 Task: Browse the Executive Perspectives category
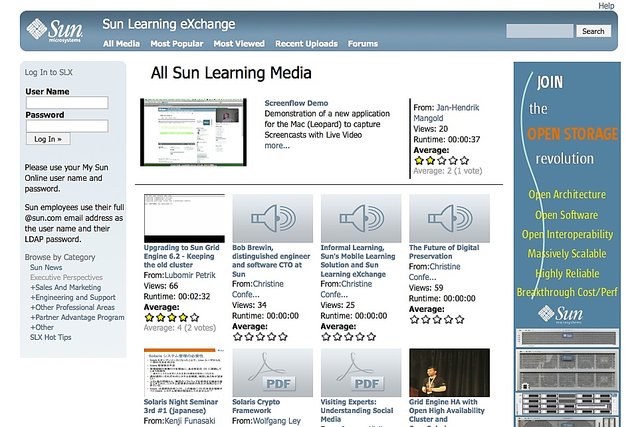pos(67,277)
